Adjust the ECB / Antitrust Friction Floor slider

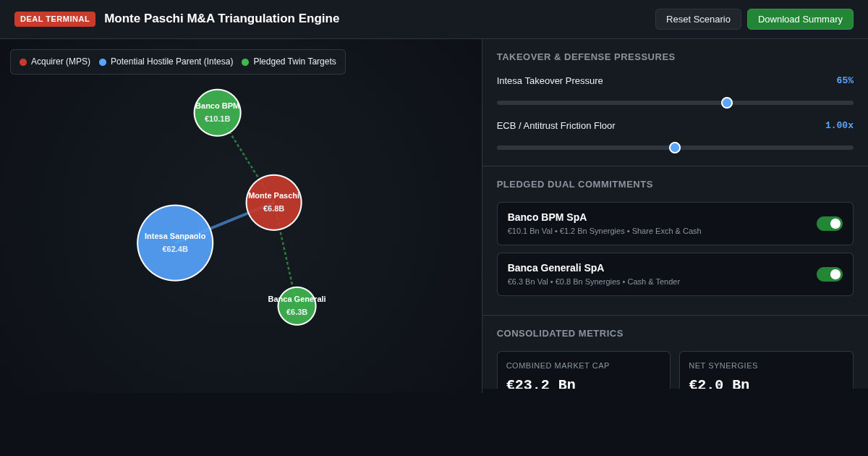click(x=675, y=148)
